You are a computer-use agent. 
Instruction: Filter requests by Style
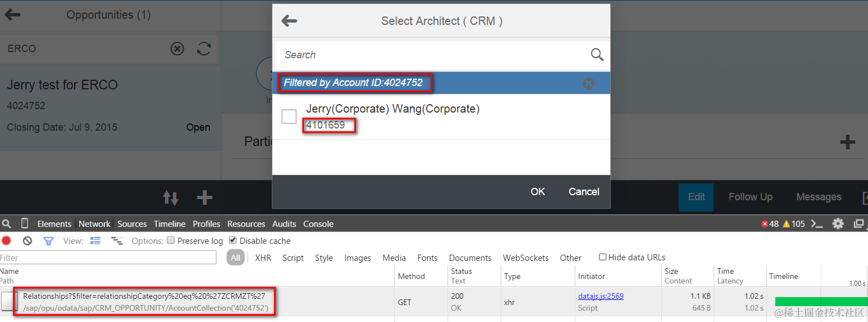(324, 257)
